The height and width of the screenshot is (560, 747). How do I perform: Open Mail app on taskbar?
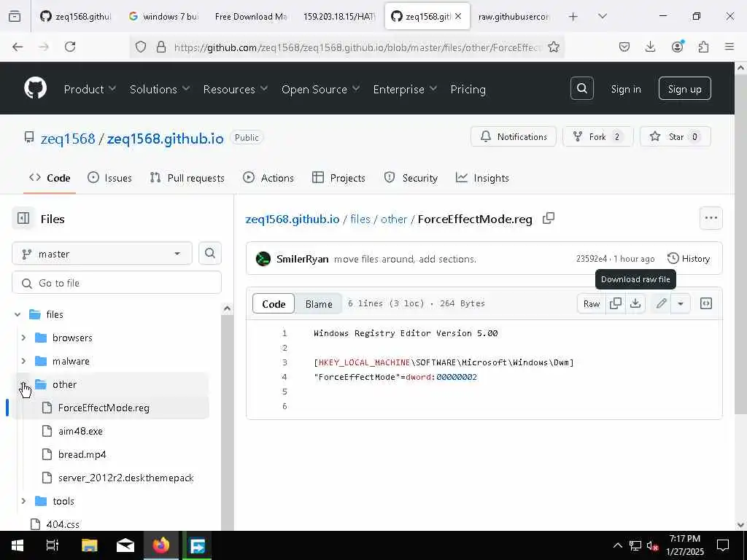coord(125,545)
